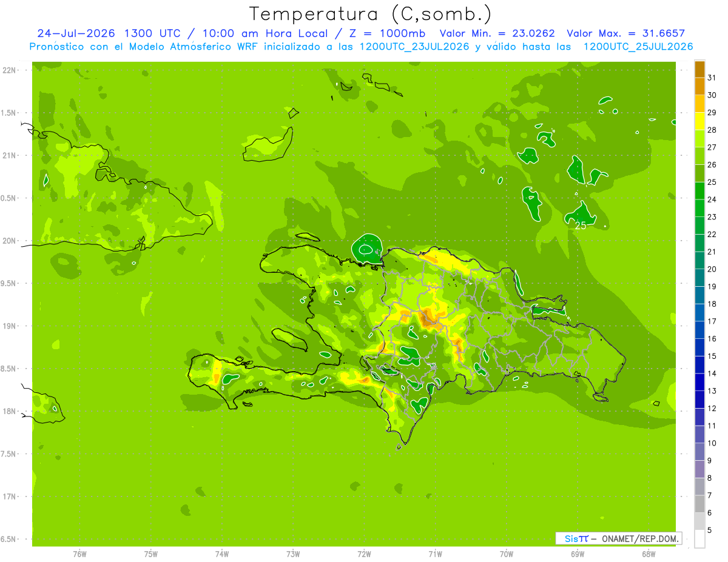Pick the dark orange swatch above 31
728x562 pixels.
pos(699,70)
